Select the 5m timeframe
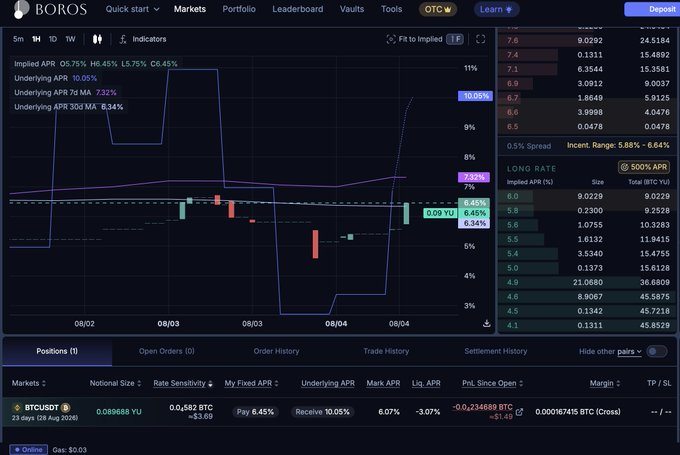Viewport: 680px width, 455px height. [18, 39]
